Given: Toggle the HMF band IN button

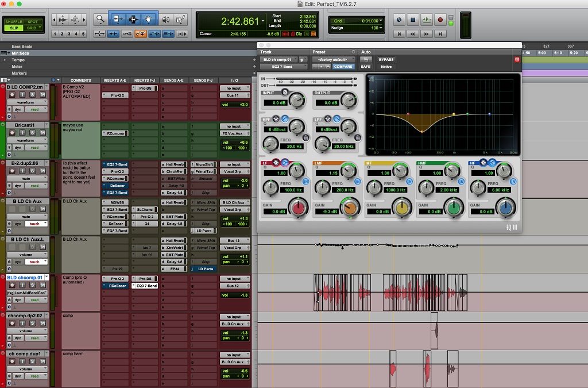Looking at the screenshot, I should point(461,182).
